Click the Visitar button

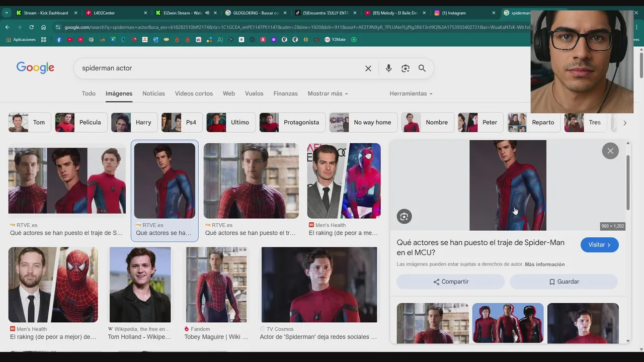[599, 245]
